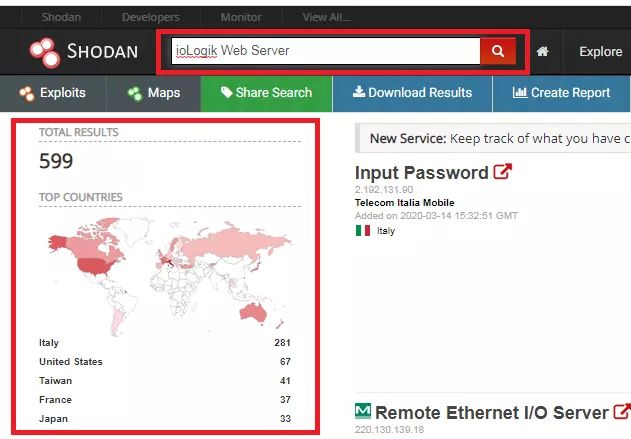
Task: Click the Shodan logo icon
Action: 45,52
